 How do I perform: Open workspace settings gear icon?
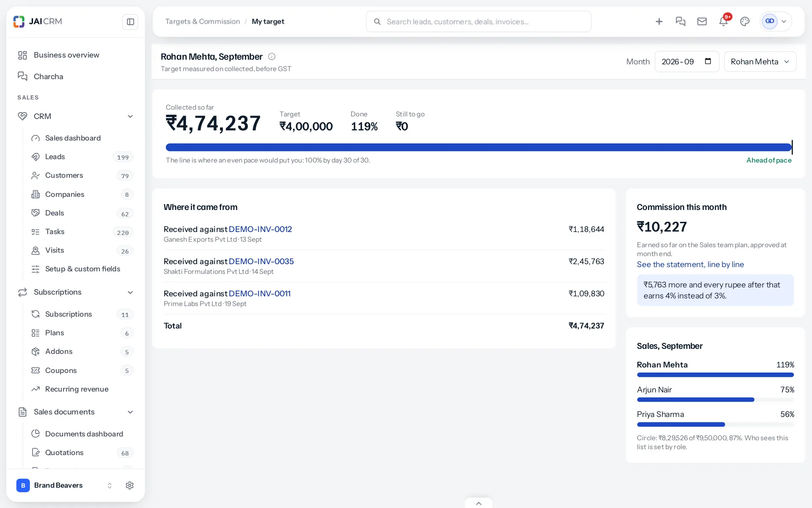[x=130, y=486]
